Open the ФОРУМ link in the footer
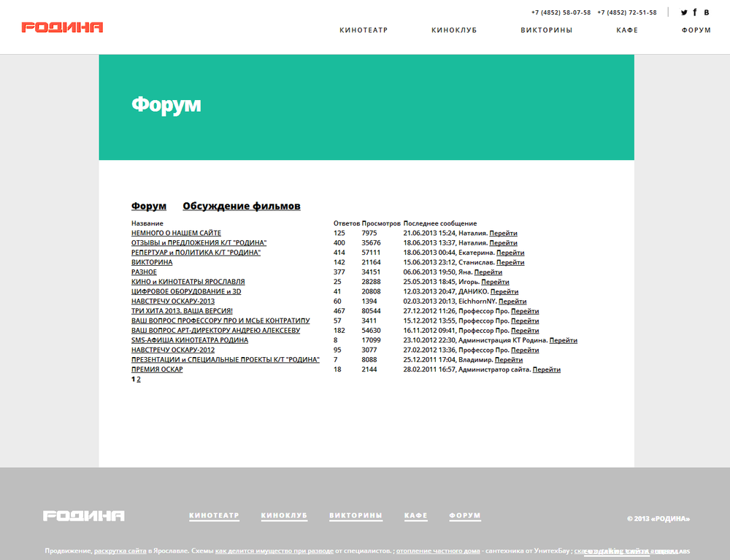 465,515
